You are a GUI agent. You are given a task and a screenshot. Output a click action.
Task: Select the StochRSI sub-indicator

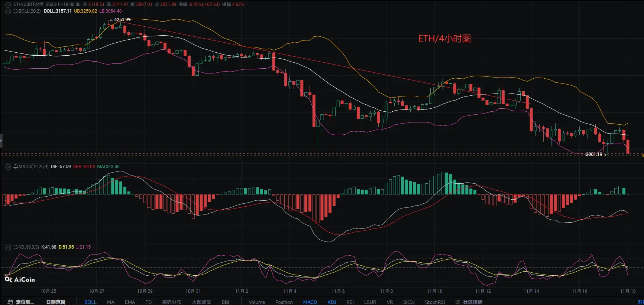435,302
